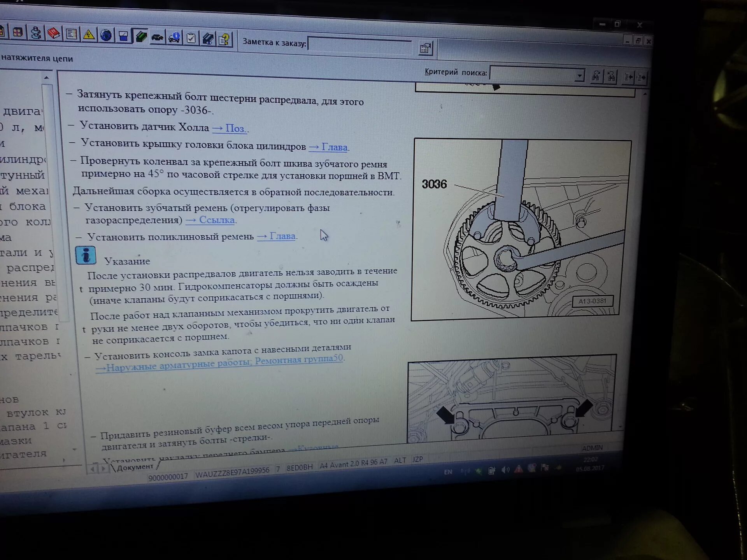747x560 pixels.
Task: Click the A4 Avant 2.0 R4 96 A7 status entry
Action: pos(353,464)
